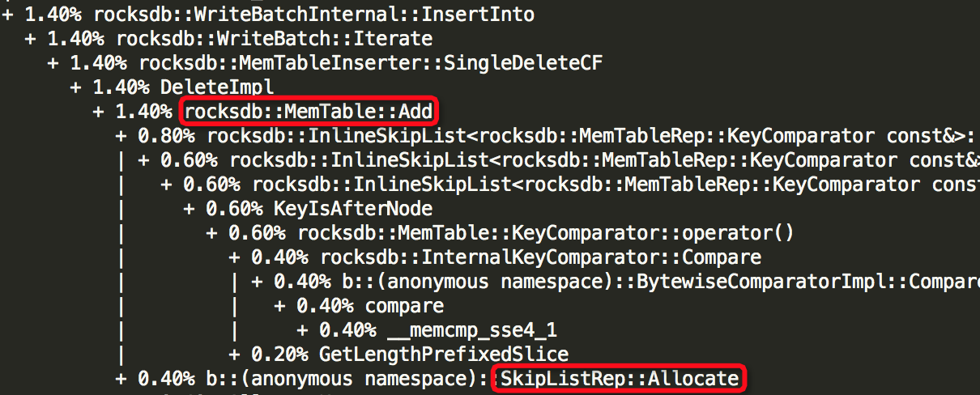Select the __memcmp_sse4_1 line
The image size is (980, 395).
point(427,330)
